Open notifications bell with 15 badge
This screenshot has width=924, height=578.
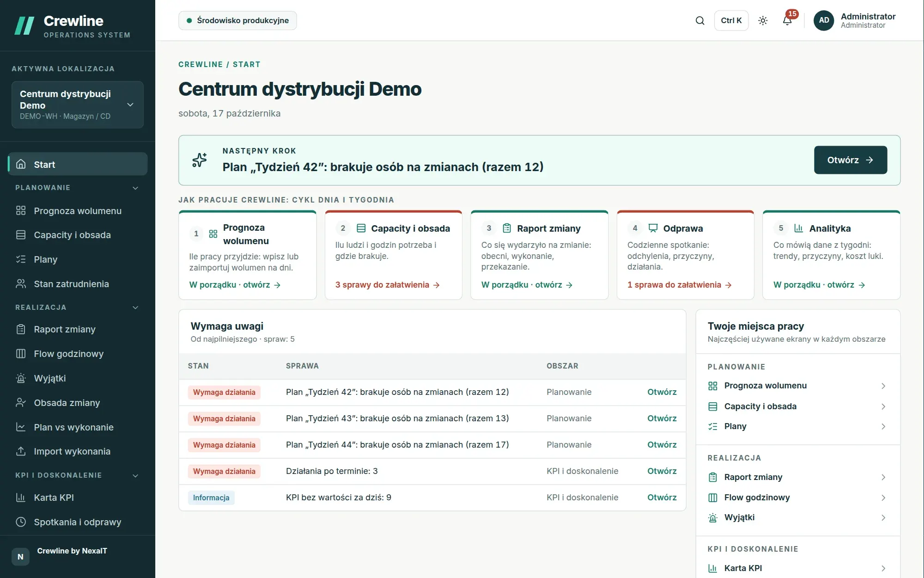click(787, 20)
